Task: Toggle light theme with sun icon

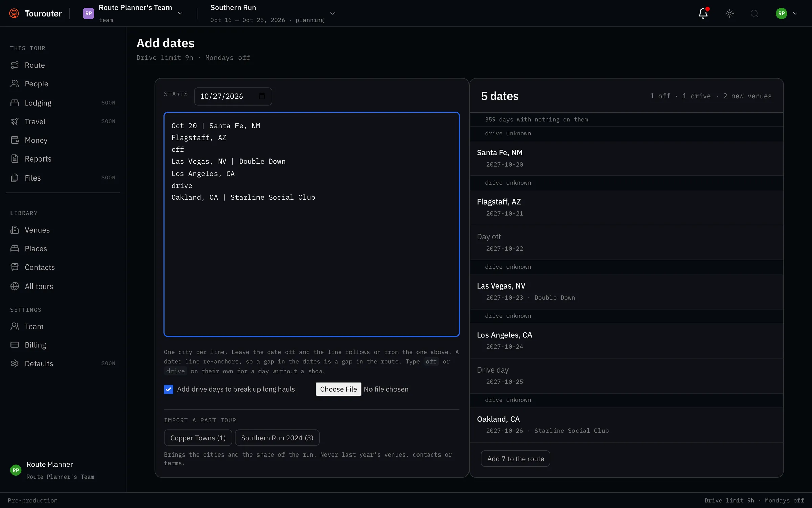Action: click(729, 13)
